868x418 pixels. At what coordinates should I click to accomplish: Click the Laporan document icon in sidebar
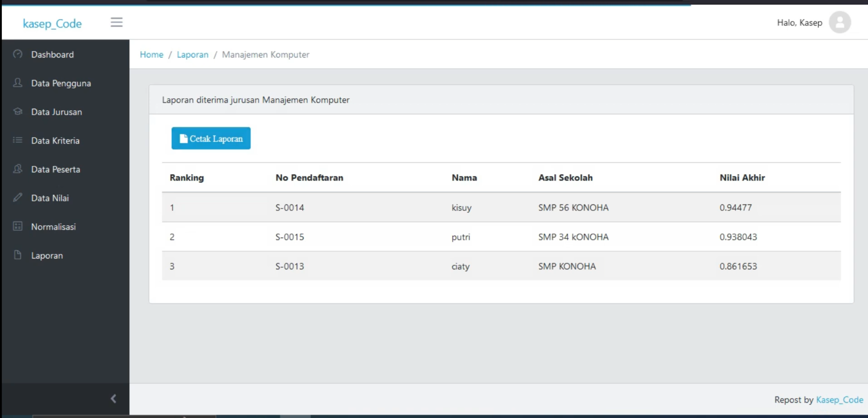[18, 255]
